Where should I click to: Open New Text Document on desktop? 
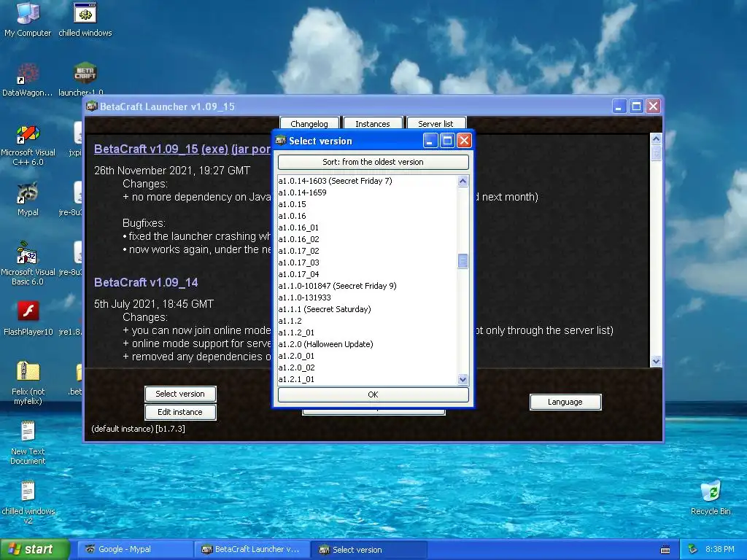point(28,443)
